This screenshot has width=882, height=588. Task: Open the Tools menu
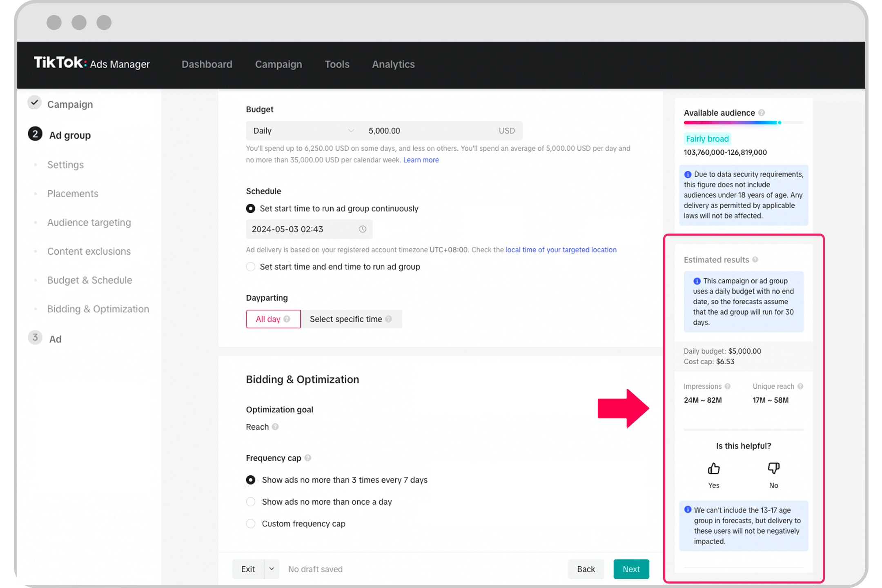[x=337, y=64]
